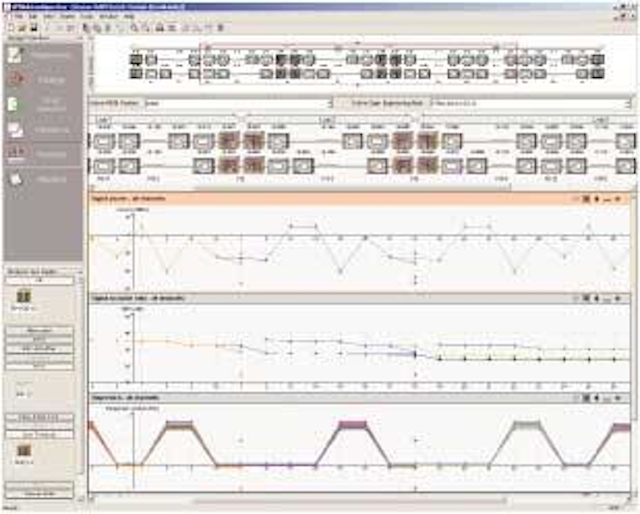The width and height of the screenshot is (640, 514).
Task: Select the Signal power, all channels panel header
Action: click(x=359, y=199)
